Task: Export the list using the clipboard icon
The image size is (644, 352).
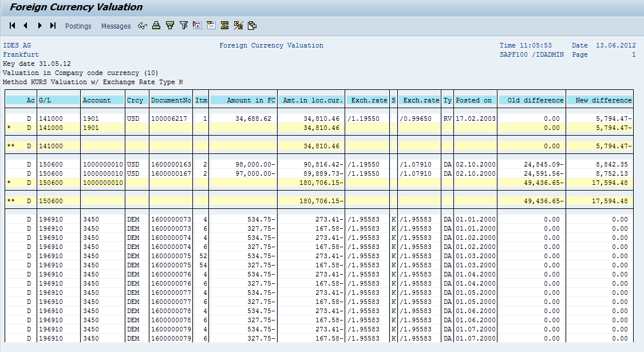Action: pyautogui.click(x=252, y=25)
